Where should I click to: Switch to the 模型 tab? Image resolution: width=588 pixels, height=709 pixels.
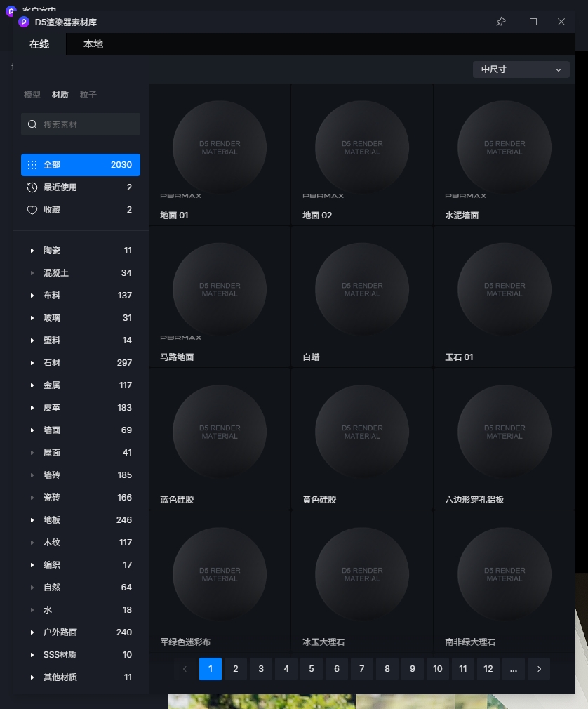coord(32,95)
